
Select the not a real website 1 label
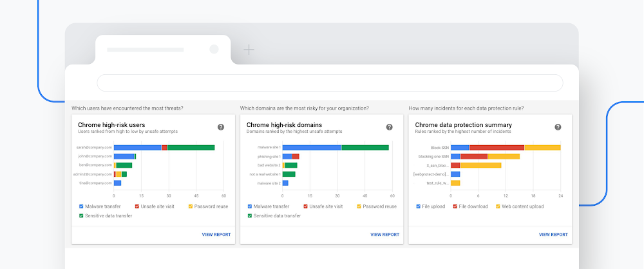[x=265, y=174]
